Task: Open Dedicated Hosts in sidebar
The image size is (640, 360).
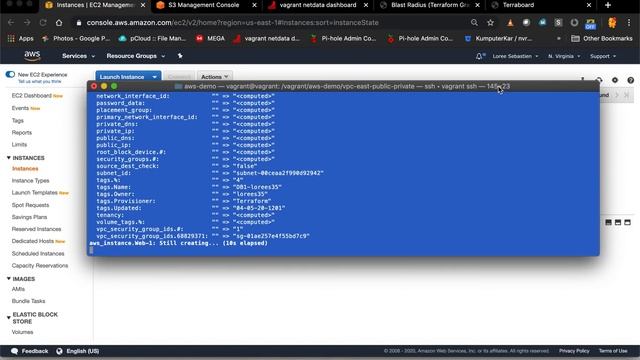Action: point(33,241)
